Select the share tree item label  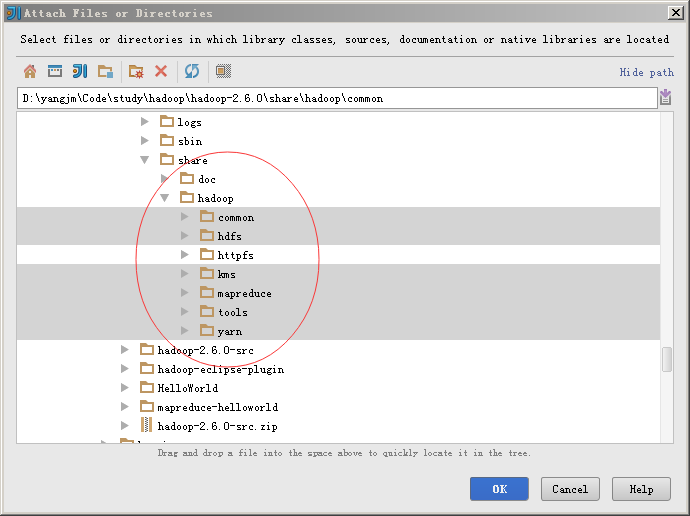[x=193, y=160]
